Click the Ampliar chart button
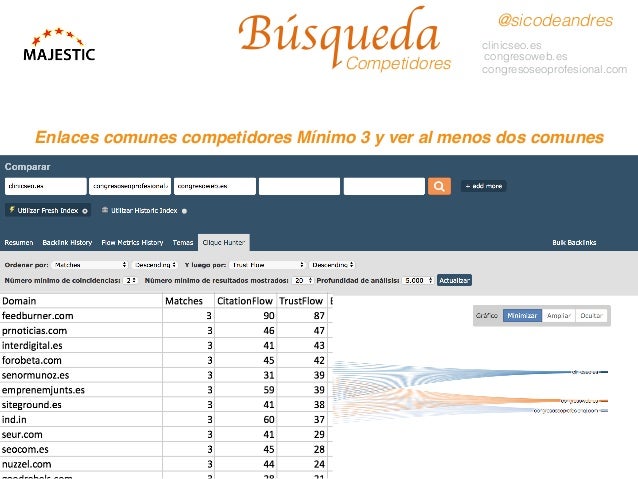 tap(559, 315)
